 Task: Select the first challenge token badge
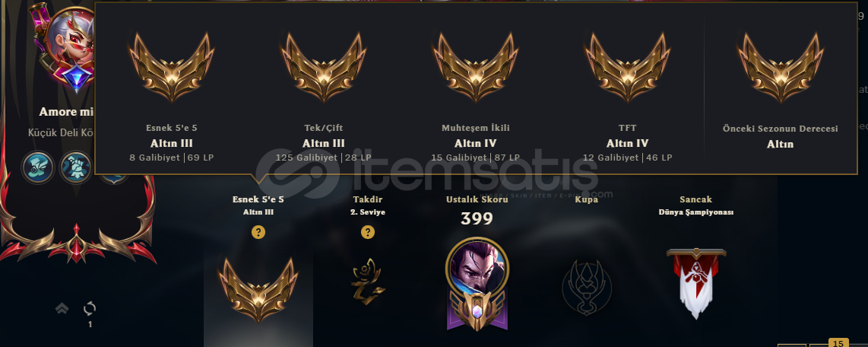(x=38, y=167)
